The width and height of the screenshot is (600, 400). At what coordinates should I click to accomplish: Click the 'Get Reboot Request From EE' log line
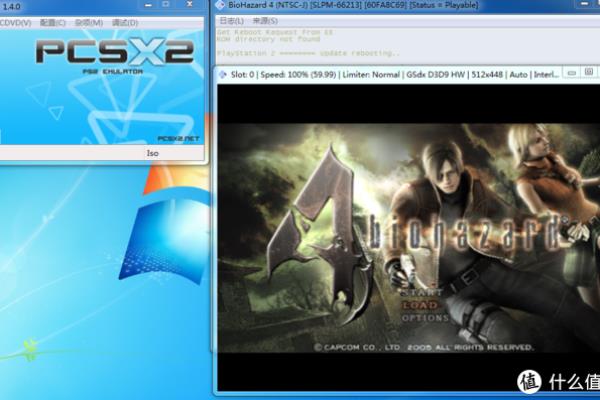tap(275, 32)
